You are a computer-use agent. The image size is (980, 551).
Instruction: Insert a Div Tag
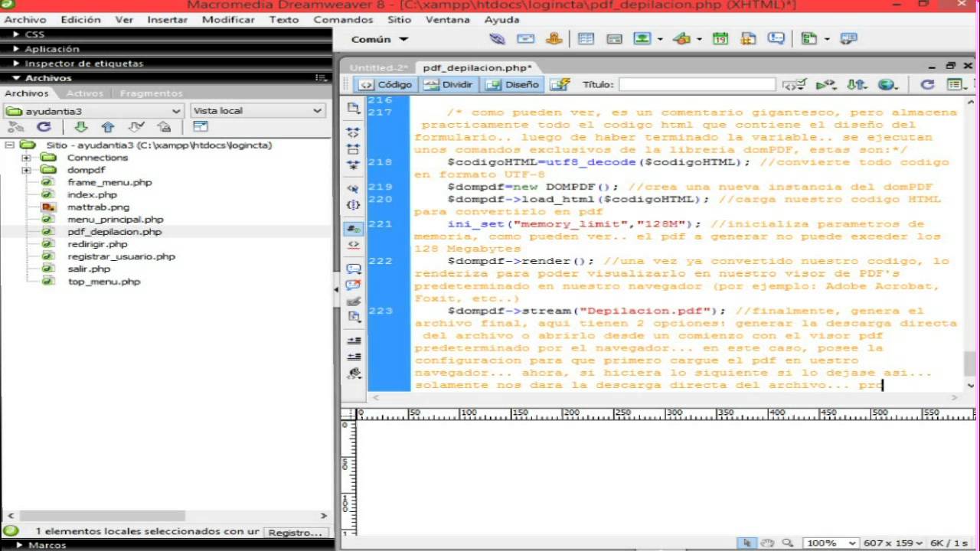(x=614, y=39)
